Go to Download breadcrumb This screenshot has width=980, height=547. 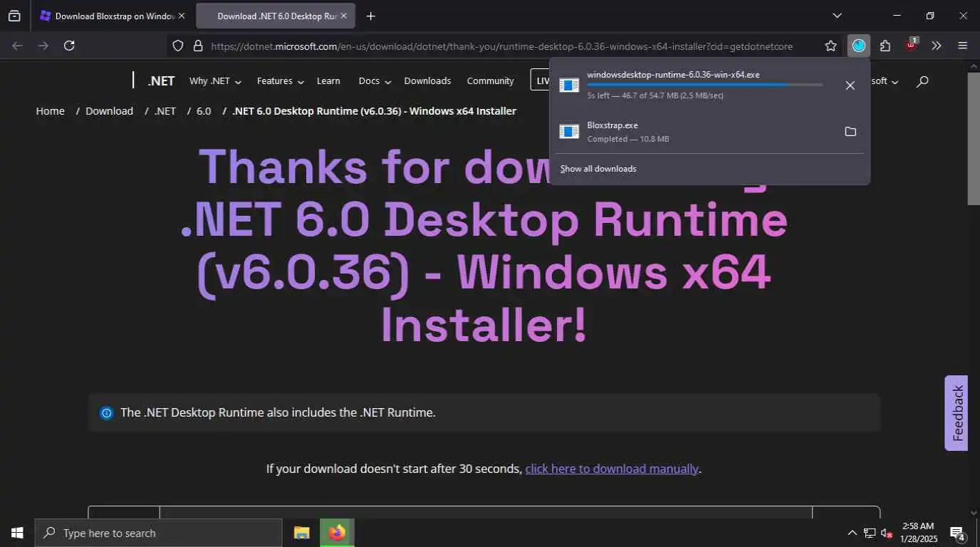pos(109,111)
